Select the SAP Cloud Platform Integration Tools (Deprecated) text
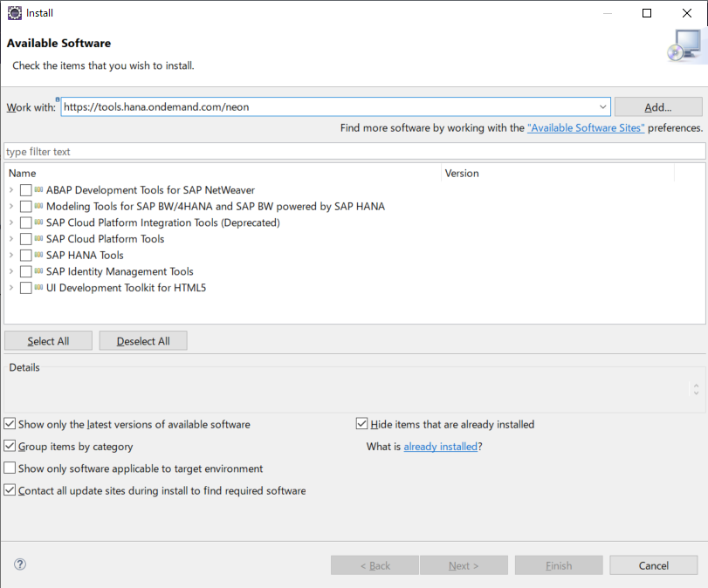Viewport: 708px width, 588px height. click(163, 222)
